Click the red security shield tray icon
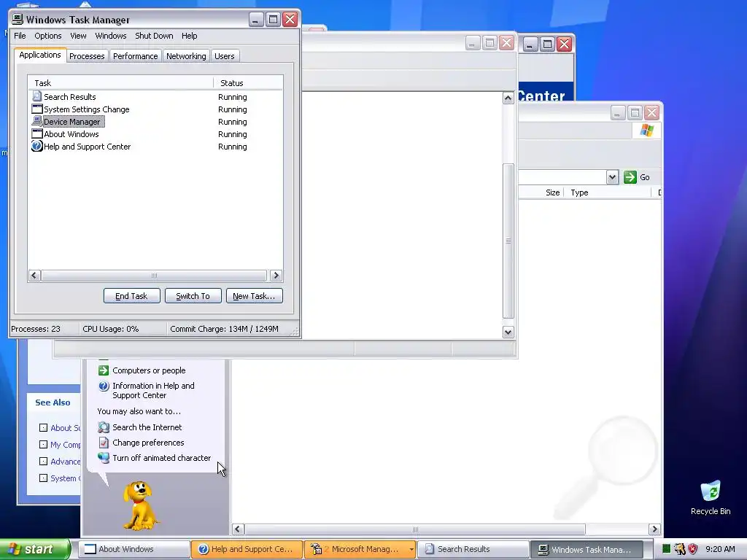Viewport: 747px width, 560px height. (x=693, y=549)
